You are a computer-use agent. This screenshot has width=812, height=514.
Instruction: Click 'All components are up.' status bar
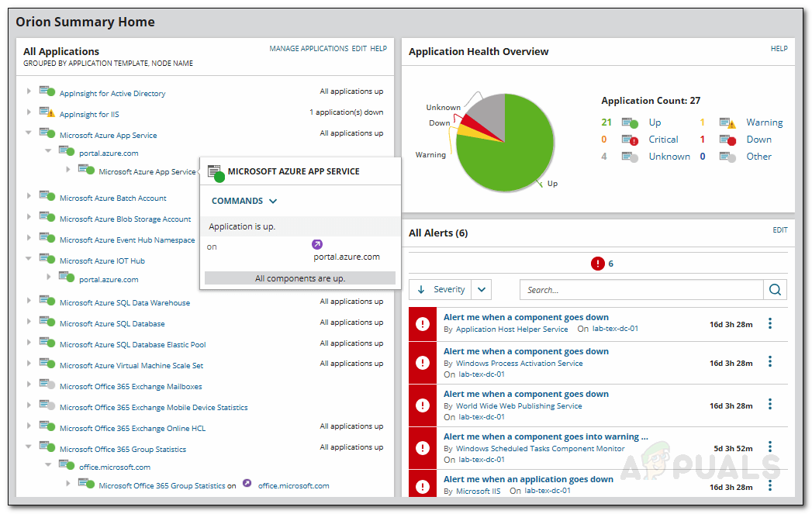[x=300, y=278]
